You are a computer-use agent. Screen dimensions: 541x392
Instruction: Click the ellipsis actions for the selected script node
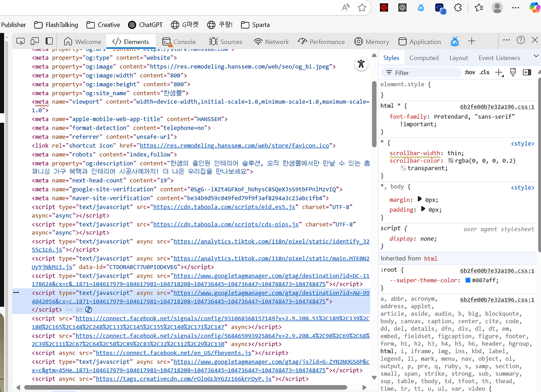[x=16, y=292]
